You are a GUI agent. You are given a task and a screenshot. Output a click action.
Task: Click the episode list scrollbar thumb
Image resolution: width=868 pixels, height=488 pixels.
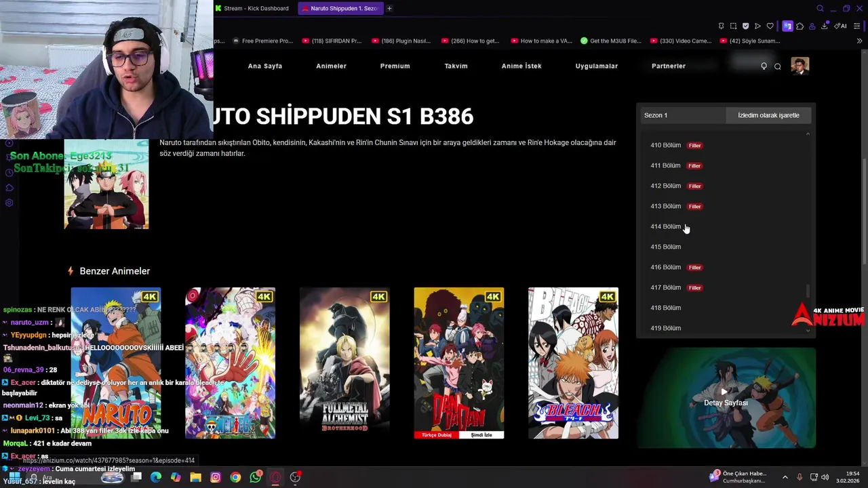pyautogui.click(x=808, y=291)
